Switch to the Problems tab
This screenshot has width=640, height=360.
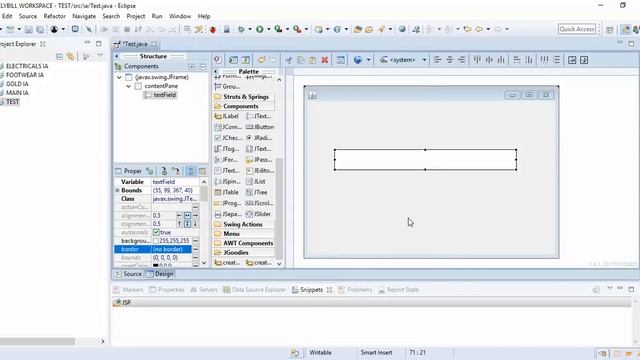coord(355,290)
